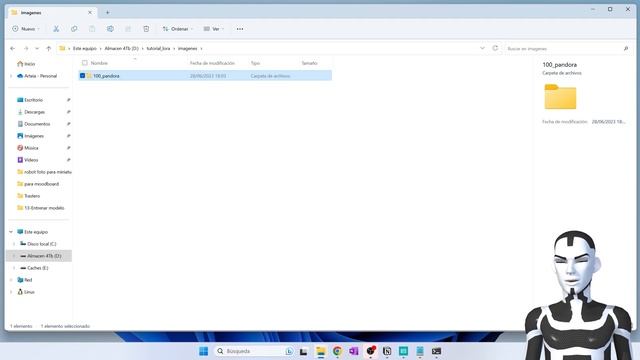Uncheck the 100_pandora folder checkbox
This screenshot has height=360, width=640.
click(82, 76)
